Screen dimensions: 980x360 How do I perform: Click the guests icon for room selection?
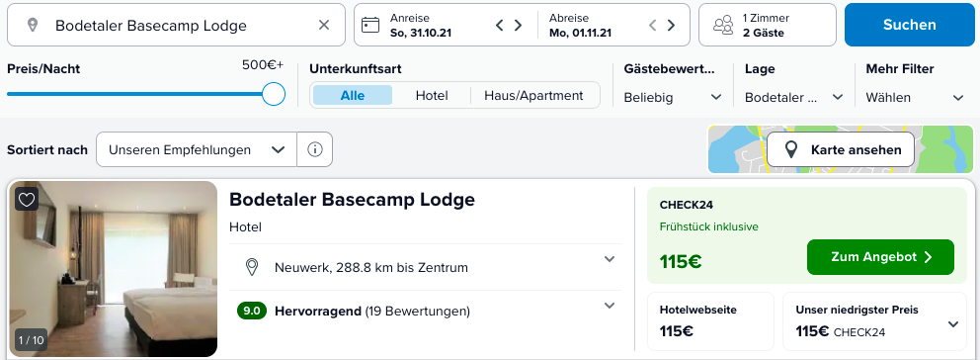[723, 25]
